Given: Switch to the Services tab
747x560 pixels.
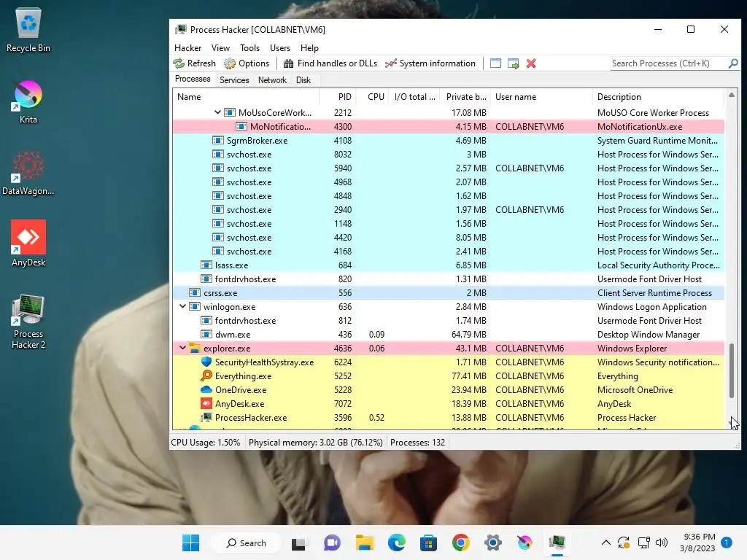Looking at the screenshot, I should click(x=234, y=80).
